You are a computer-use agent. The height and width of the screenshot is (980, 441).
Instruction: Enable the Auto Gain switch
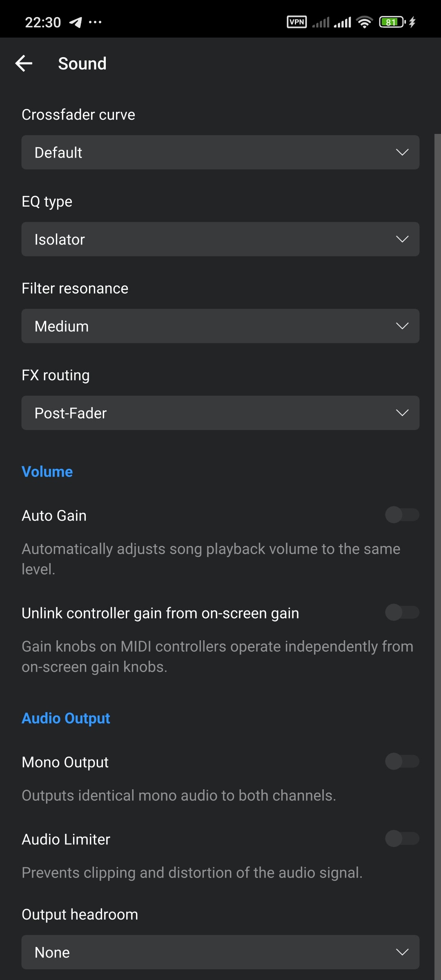pos(402,515)
